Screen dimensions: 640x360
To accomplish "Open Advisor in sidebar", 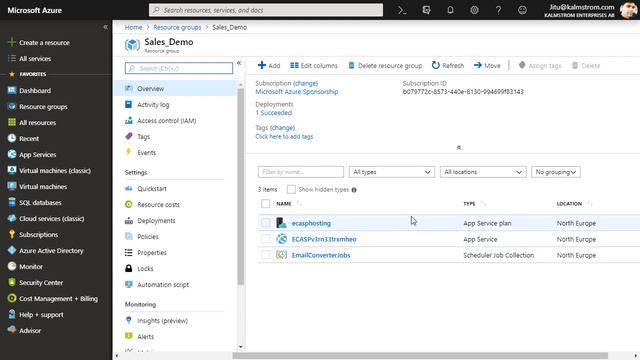I will [x=30, y=331].
